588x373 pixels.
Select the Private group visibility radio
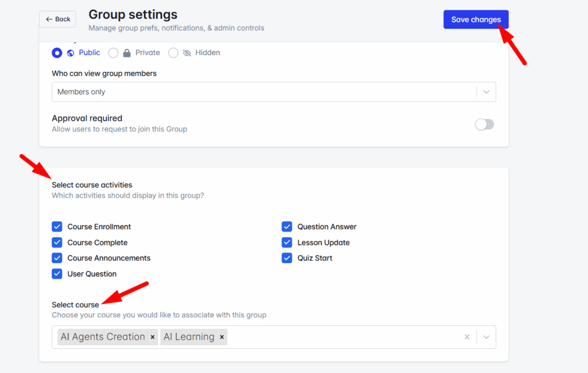click(113, 52)
